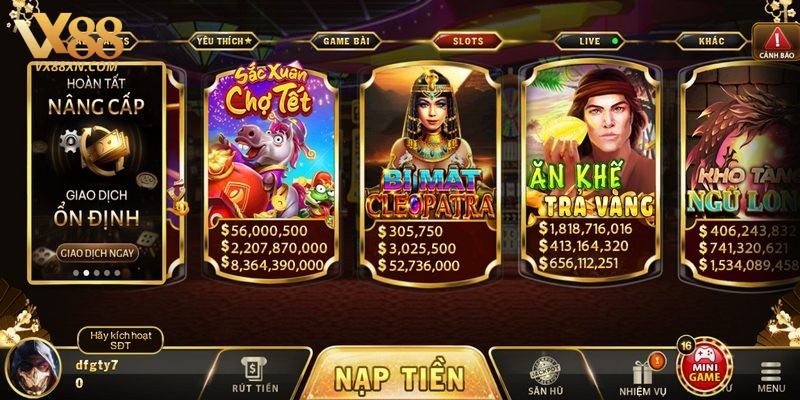Tap the Hãy kích hoạt SĐT bubble
Image resolution: width=800 pixels, height=400 pixels.
pyautogui.click(x=120, y=340)
